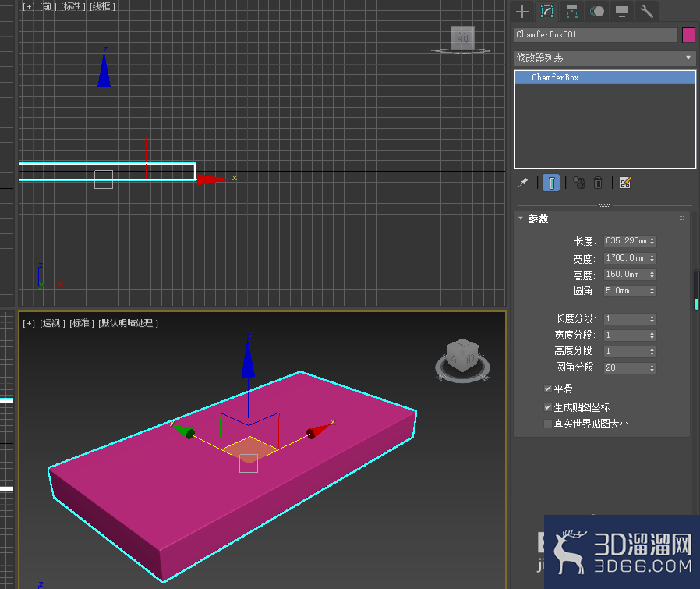Click the 宽度分段 spinner arrows

[652, 335]
